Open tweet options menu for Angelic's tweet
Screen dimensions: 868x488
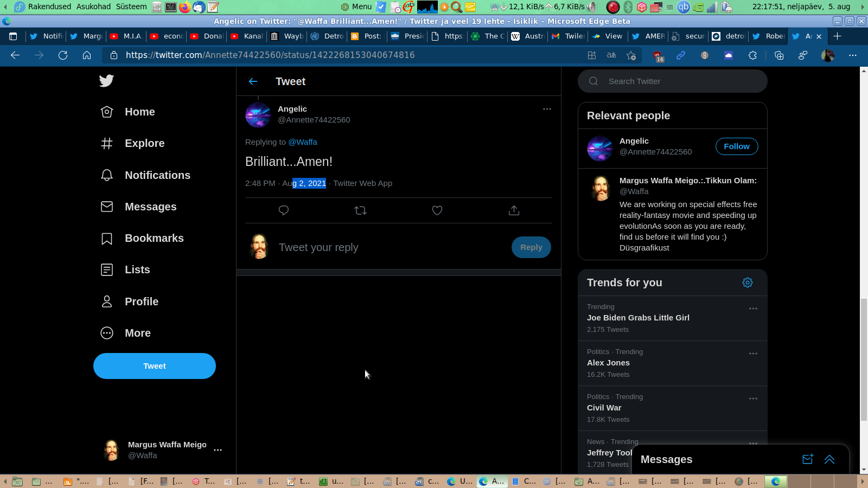(x=547, y=109)
